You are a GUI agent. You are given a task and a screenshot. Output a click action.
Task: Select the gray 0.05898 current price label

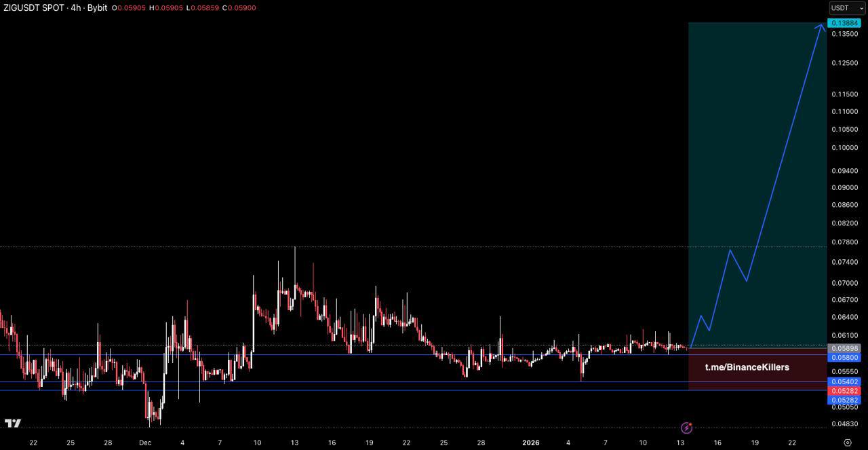(845, 348)
